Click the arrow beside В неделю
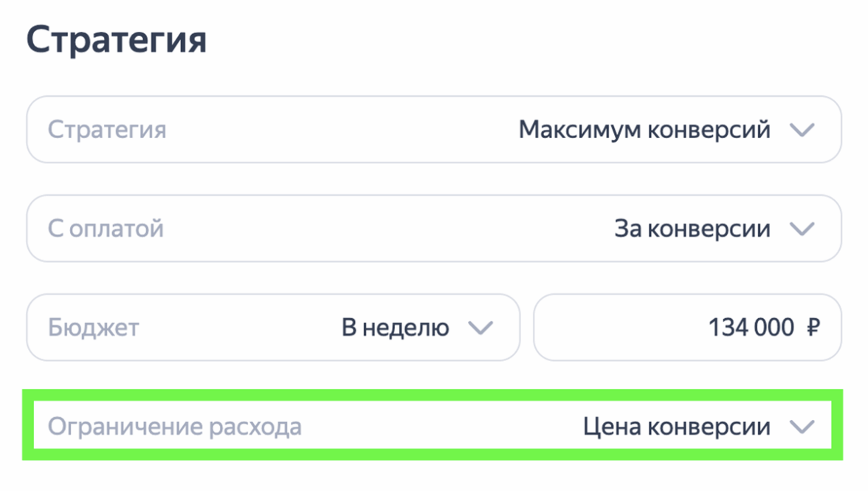 (x=480, y=328)
